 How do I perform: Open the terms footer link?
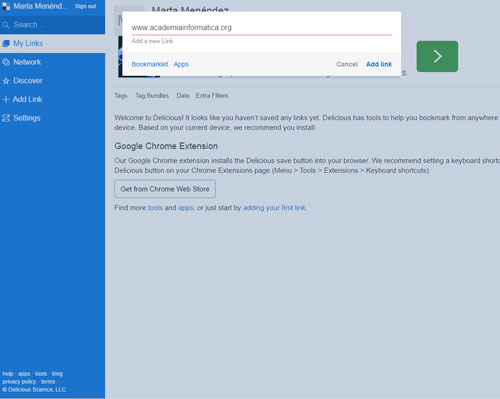(48, 382)
